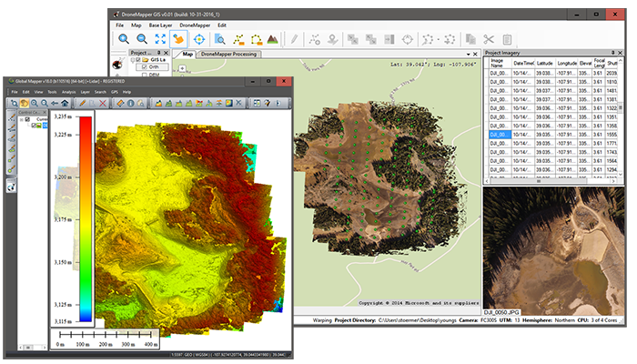Click the clipboard paste icon in DroneMapper toolbar

[x=507, y=39]
